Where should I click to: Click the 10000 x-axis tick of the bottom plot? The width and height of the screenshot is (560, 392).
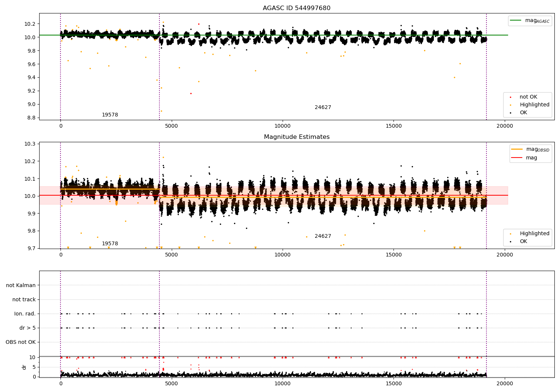click(283, 383)
